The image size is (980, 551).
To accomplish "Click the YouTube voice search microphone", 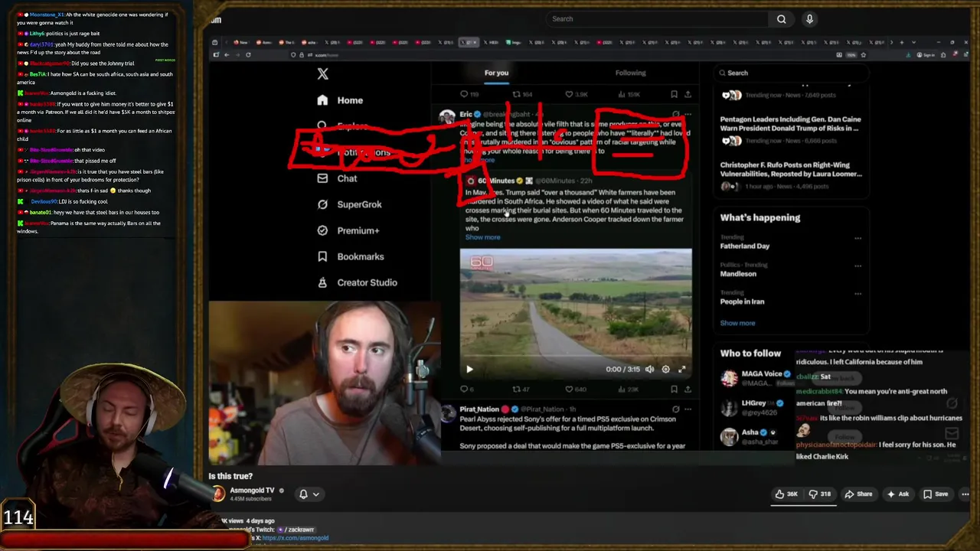I will [x=809, y=19].
